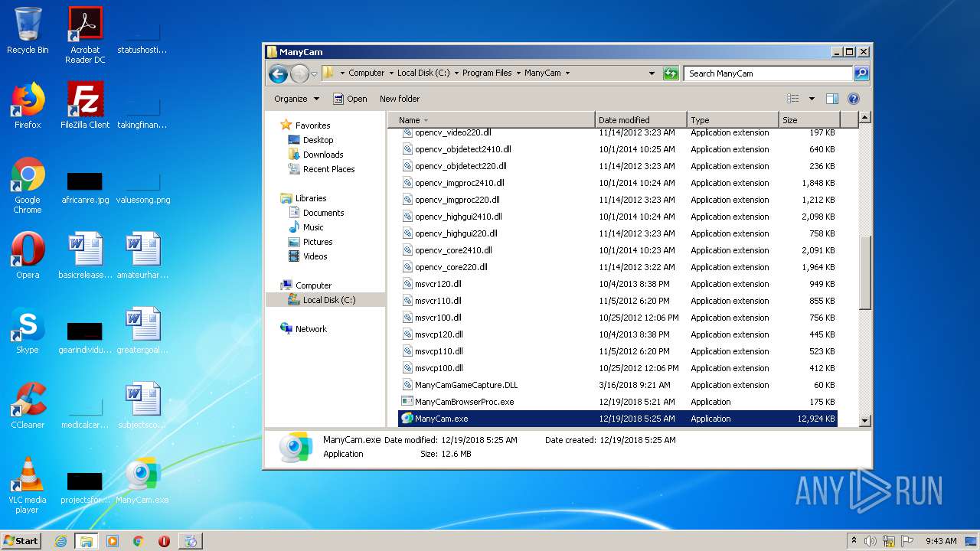This screenshot has width=980, height=551.
Task: Open the Music library
Action: coord(313,227)
